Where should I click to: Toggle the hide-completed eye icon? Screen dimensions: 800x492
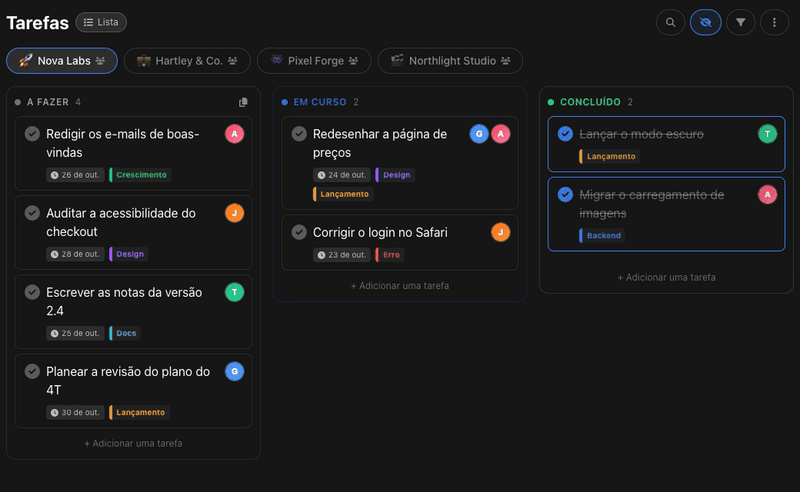pos(706,22)
